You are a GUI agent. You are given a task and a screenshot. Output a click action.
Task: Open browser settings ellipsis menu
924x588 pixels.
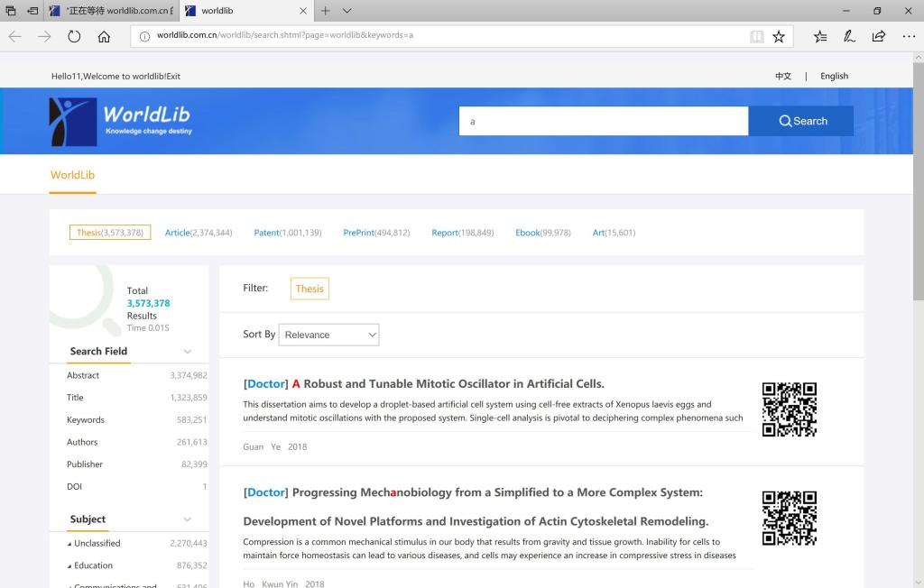click(908, 36)
